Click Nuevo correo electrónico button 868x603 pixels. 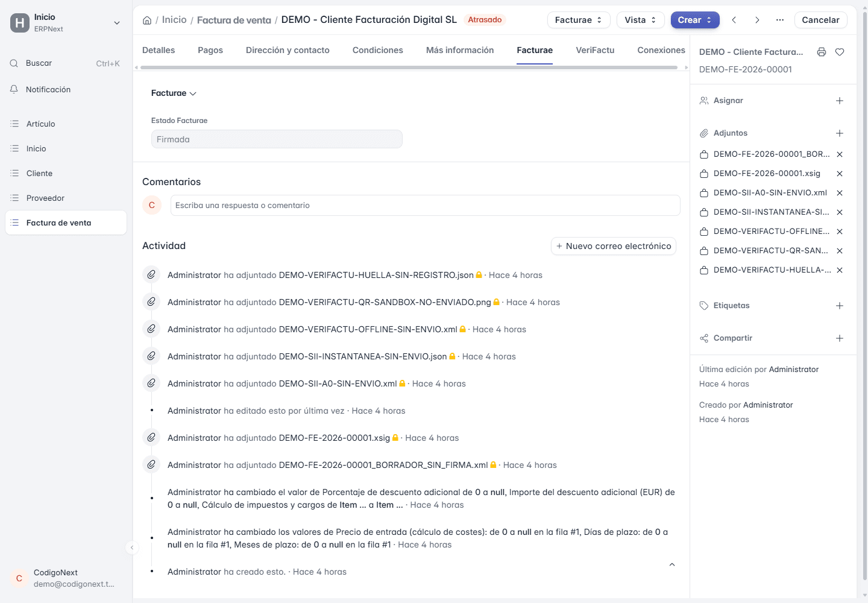614,246
